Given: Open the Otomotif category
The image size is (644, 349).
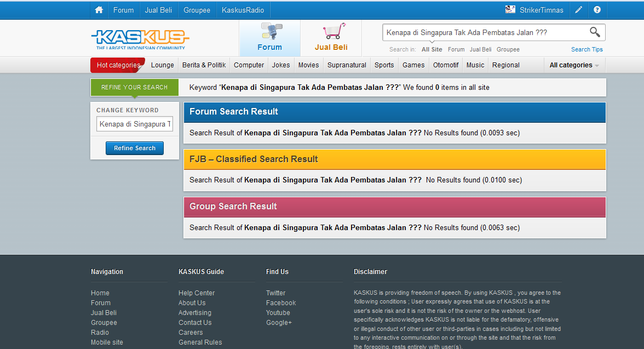Looking at the screenshot, I should pos(446,65).
